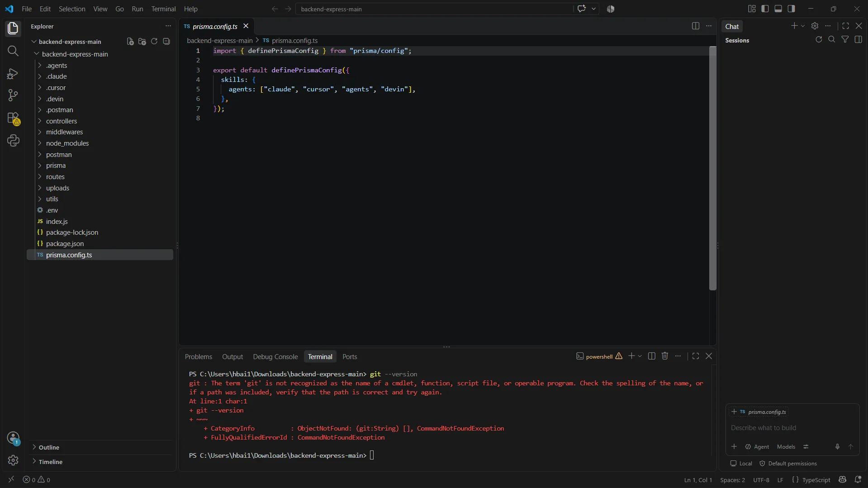The width and height of the screenshot is (868, 488).
Task: Focus the Describe what to build input
Action: pos(792,428)
